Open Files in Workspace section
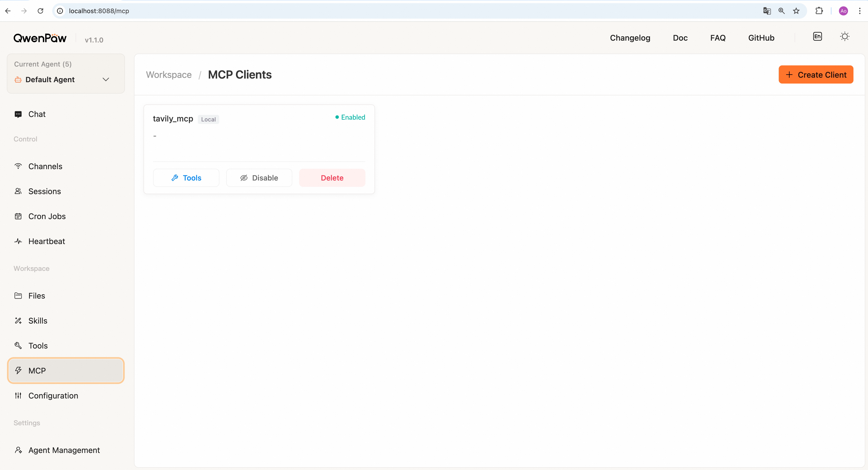 click(x=36, y=296)
